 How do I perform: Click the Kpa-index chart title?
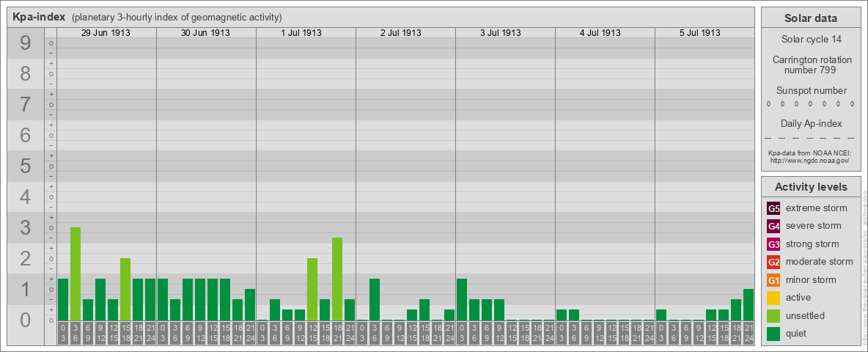click(x=39, y=17)
